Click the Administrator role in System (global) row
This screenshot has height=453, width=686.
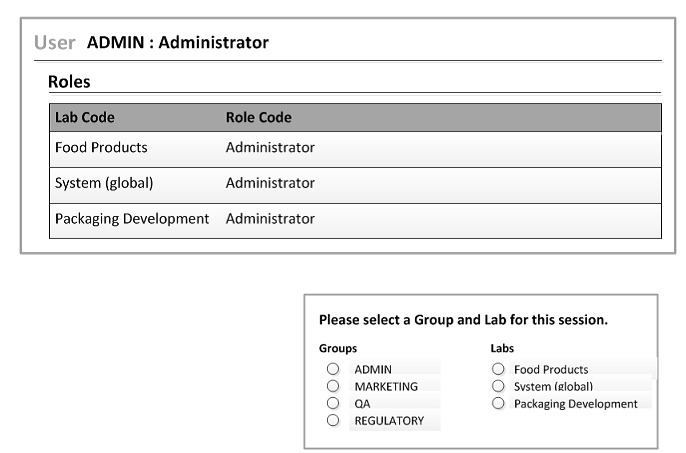[270, 184]
